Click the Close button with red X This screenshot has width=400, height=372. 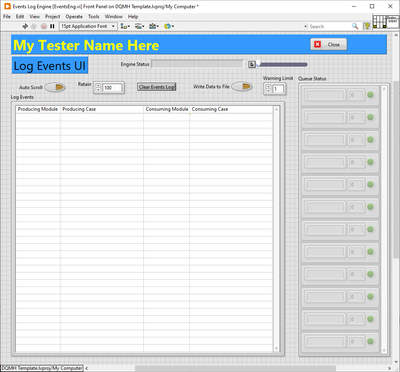[328, 44]
